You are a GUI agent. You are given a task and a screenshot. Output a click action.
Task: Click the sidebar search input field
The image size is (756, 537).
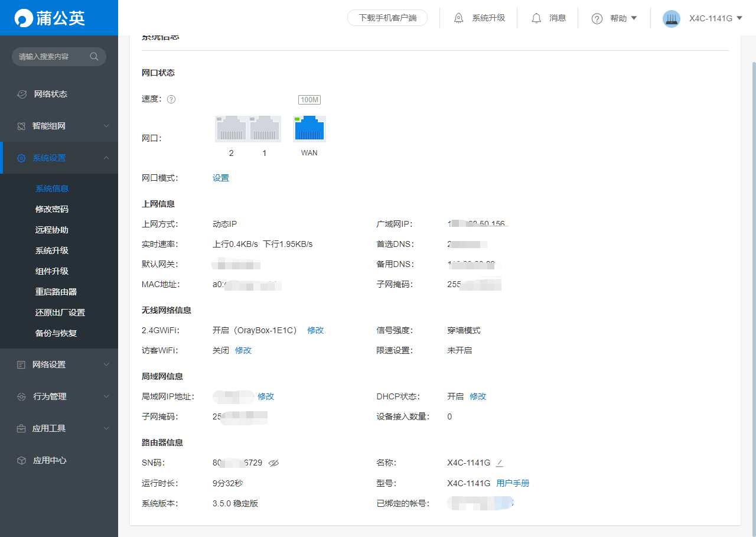59,57
